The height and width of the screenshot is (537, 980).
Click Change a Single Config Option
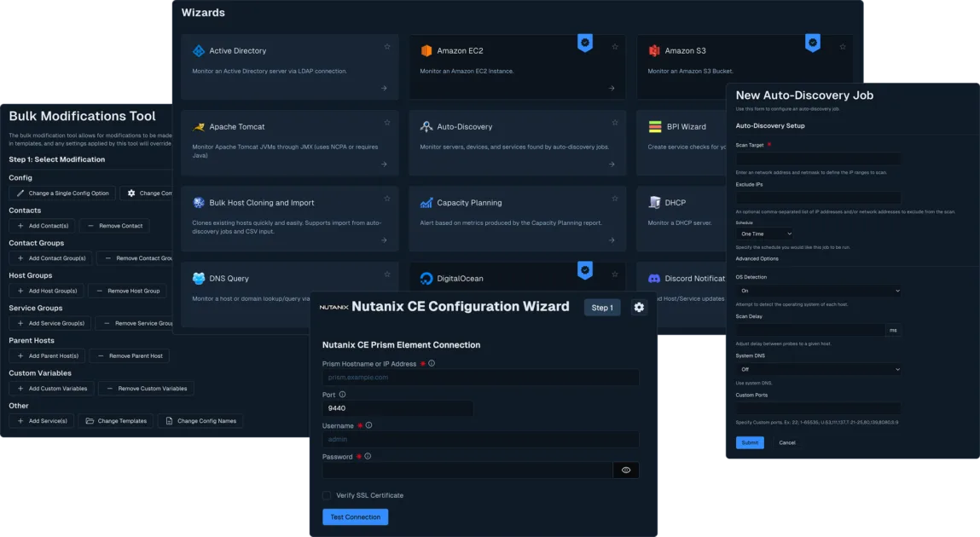62,193
